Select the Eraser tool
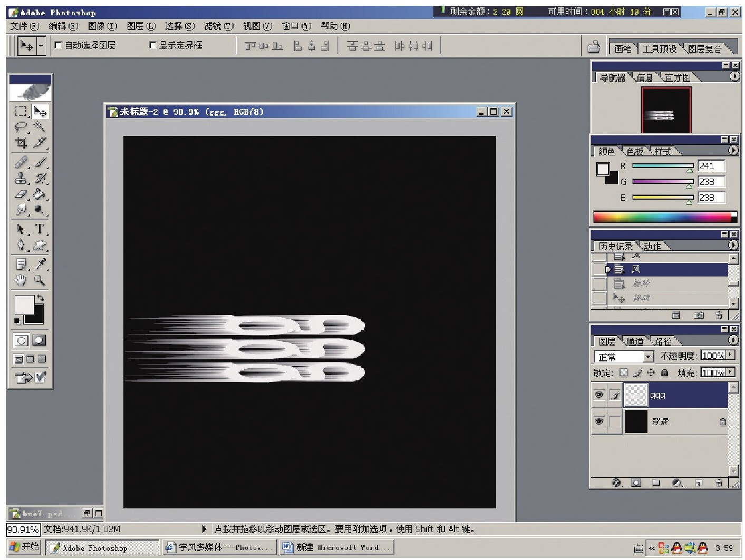Viewport: 745px width, 560px height. (x=21, y=194)
